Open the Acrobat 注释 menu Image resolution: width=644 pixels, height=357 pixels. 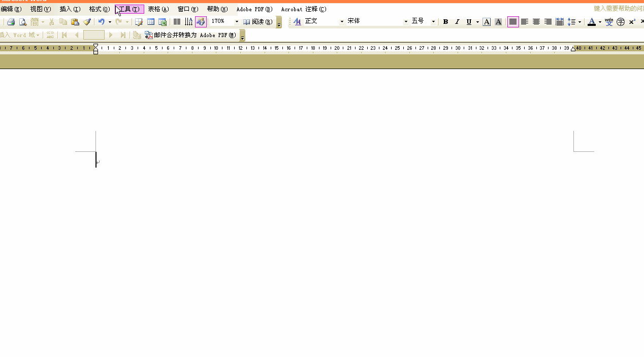[304, 9]
